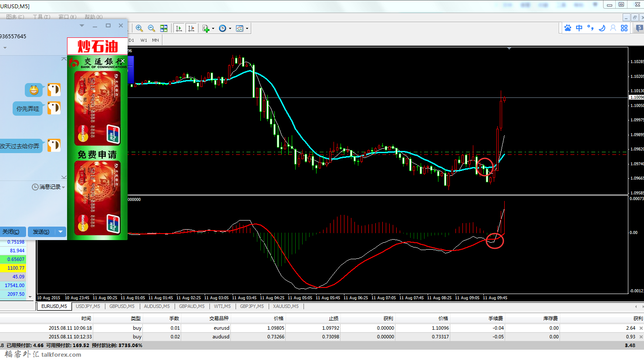644x361 pixels.
Task: Click the moon icon in the IME bar
Action: click(x=602, y=28)
